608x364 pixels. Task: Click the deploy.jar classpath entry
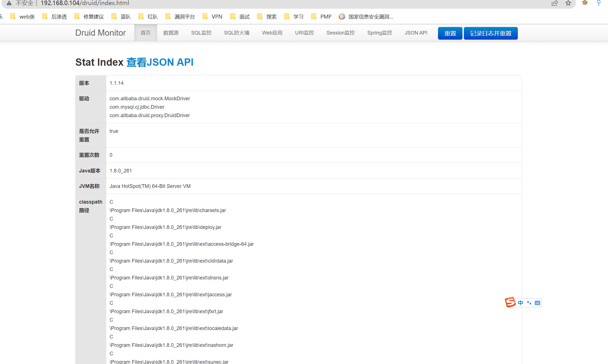click(165, 227)
